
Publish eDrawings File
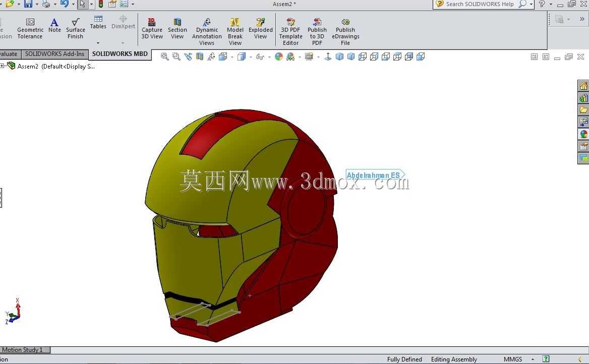345,32
